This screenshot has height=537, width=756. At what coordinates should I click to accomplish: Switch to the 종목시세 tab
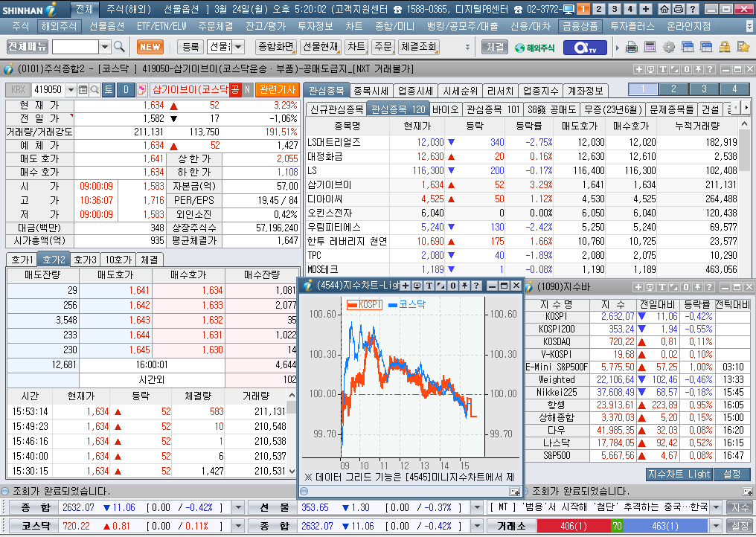point(371,91)
